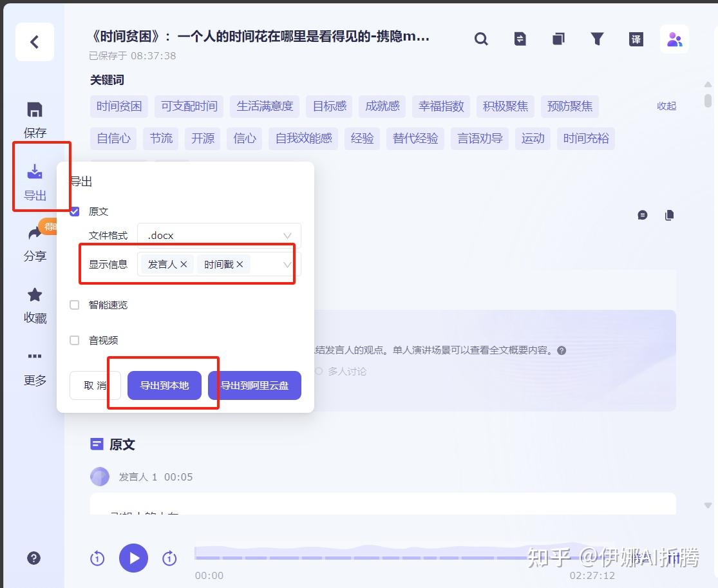Enable the 智能速览 checkbox
This screenshot has height=588, width=718.
[75, 305]
